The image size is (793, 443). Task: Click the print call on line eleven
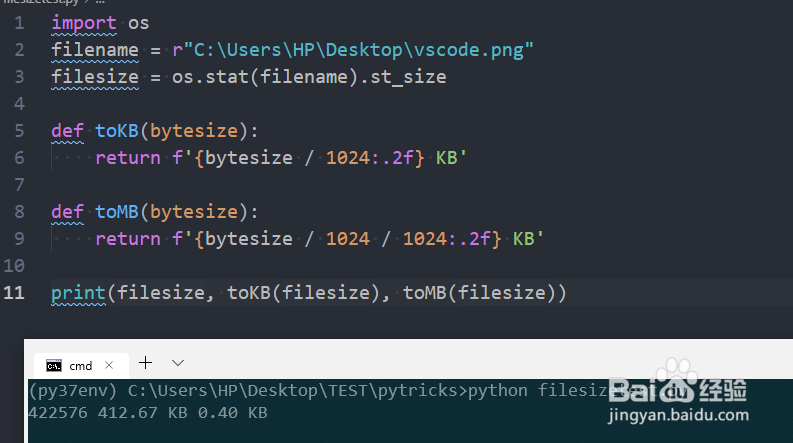click(x=78, y=293)
